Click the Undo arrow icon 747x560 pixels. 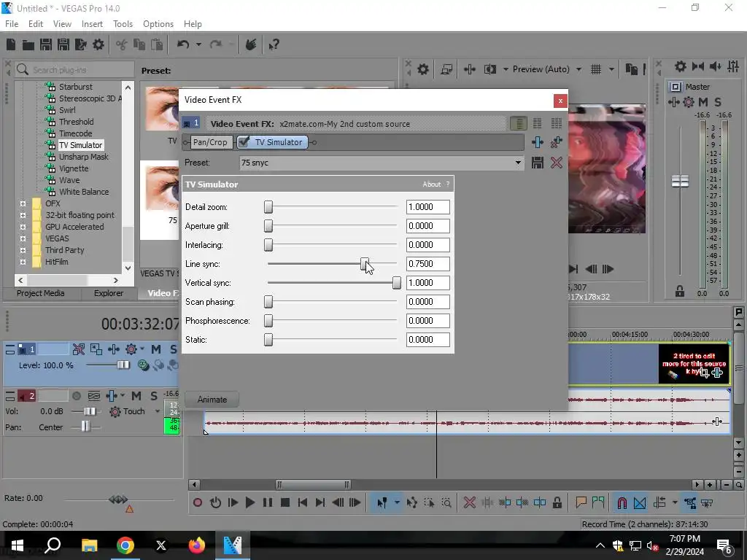pos(183,44)
